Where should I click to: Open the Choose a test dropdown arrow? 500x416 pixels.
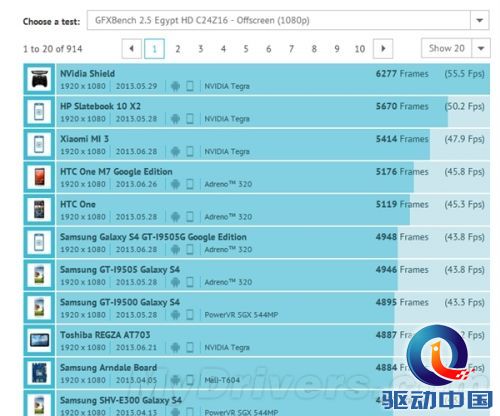coord(480,20)
